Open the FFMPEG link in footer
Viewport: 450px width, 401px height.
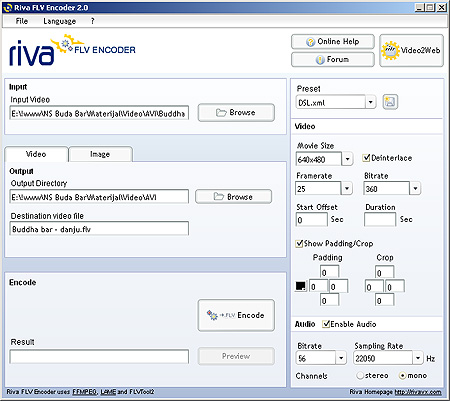85,392
